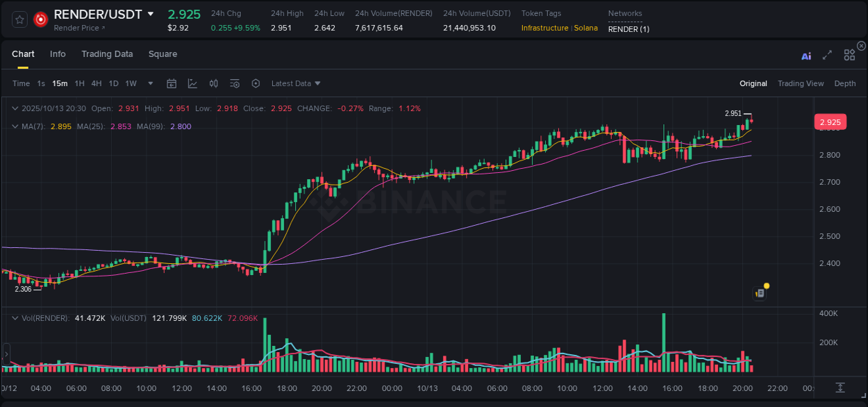Screen dimensions: 868x407
Task: Open the trade panel icon with yellow dot
Action: click(760, 292)
